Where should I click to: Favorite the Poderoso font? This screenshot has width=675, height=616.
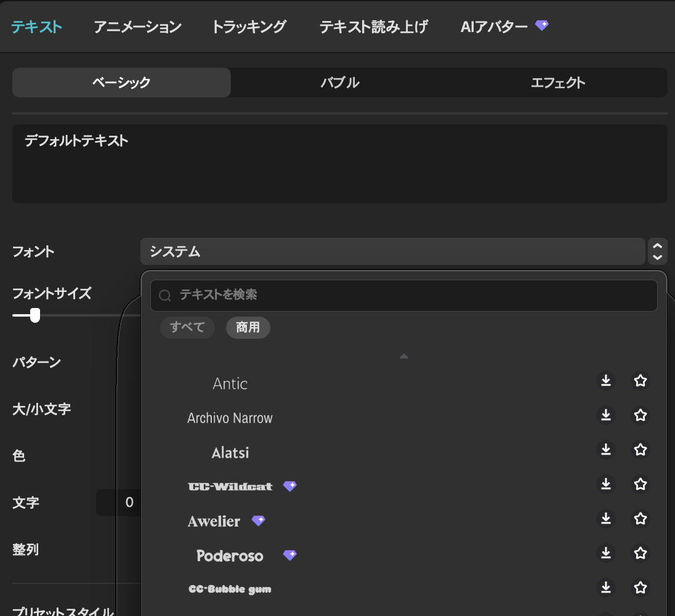point(640,553)
